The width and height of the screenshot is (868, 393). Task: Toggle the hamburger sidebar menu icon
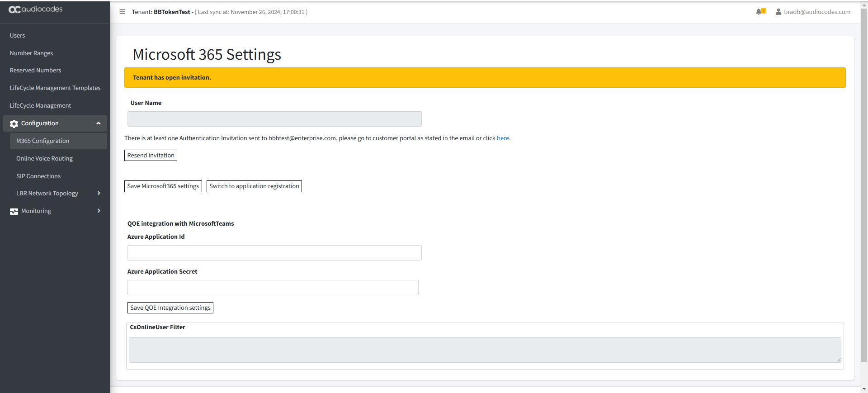coord(122,12)
